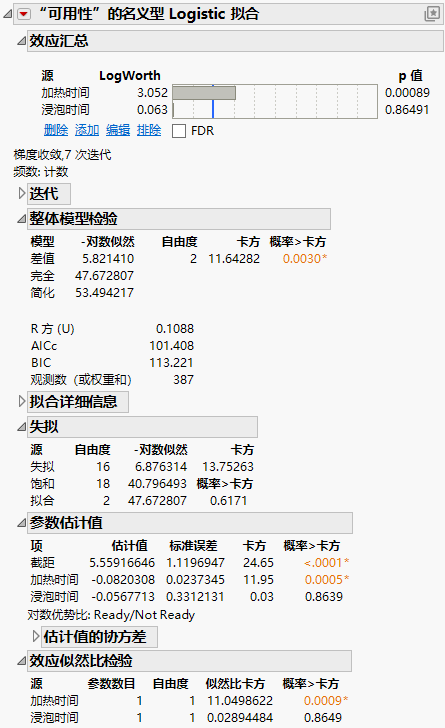
Task: Click the 梯度收敛,7 次迭代 message
Action: pyautogui.click(x=62, y=155)
